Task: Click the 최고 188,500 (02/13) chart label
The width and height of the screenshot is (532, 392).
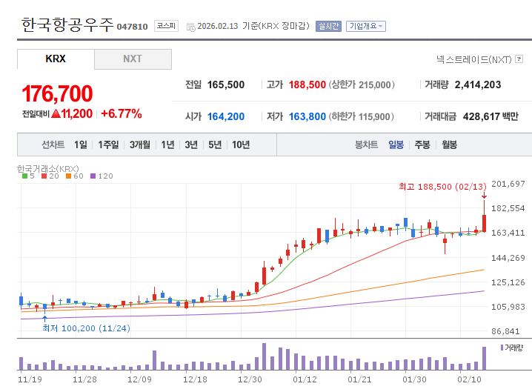Action: pyautogui.click(x=442, y=187)
